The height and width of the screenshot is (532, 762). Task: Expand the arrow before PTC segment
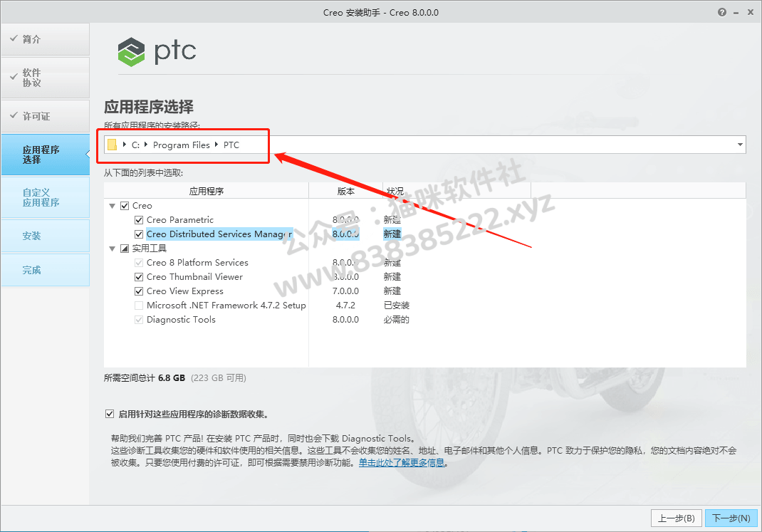pyautogui.click(x=216, y=145)
